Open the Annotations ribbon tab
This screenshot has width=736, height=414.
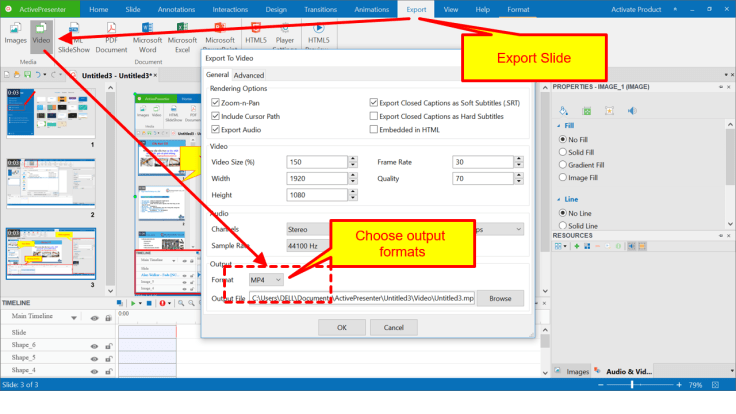(176, 9)
